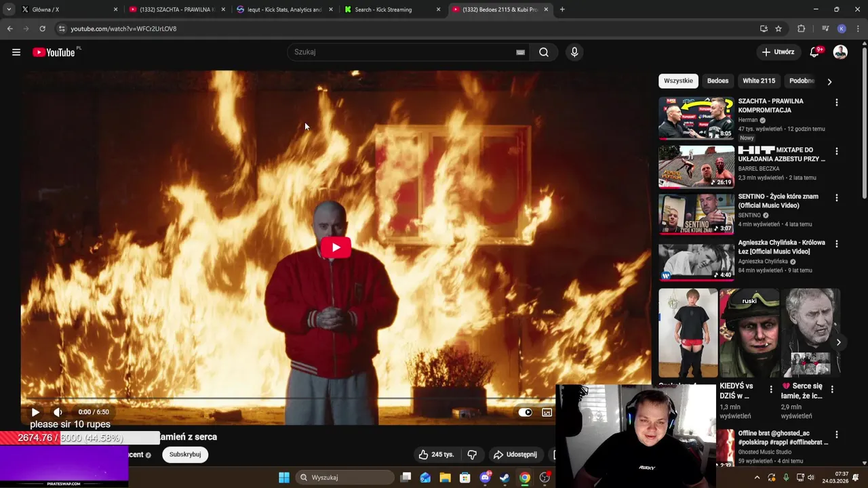Switch to the SZACHTA - PRAWILNA browser tab

(176, 9)
